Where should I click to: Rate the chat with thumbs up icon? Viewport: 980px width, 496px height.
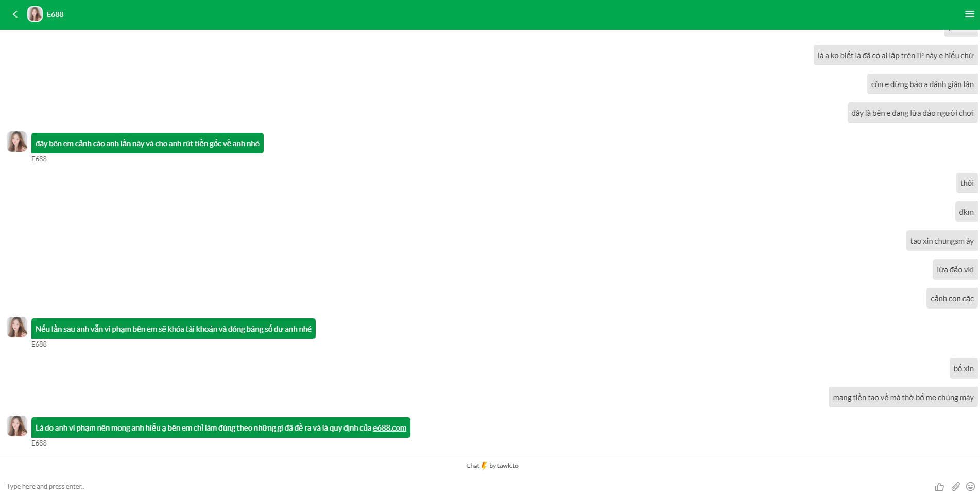tap(939, 487)
